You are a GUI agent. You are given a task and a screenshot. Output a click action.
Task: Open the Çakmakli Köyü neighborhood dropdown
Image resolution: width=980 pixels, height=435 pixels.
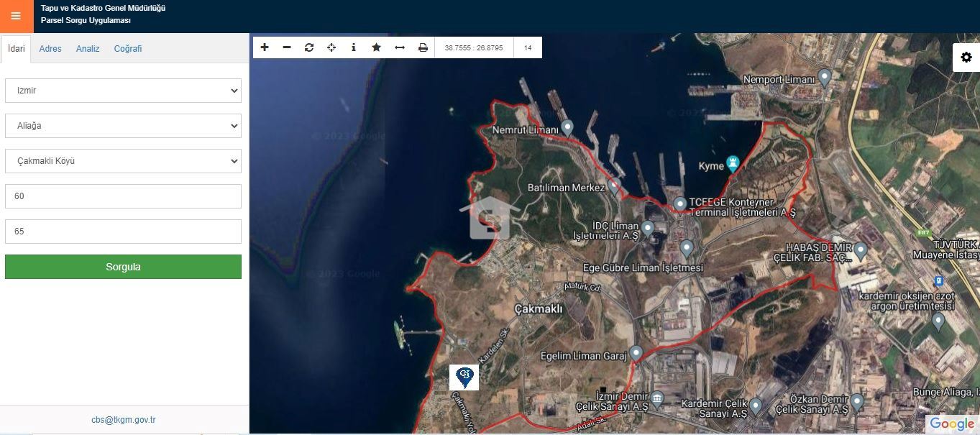(x=123, y=161)
